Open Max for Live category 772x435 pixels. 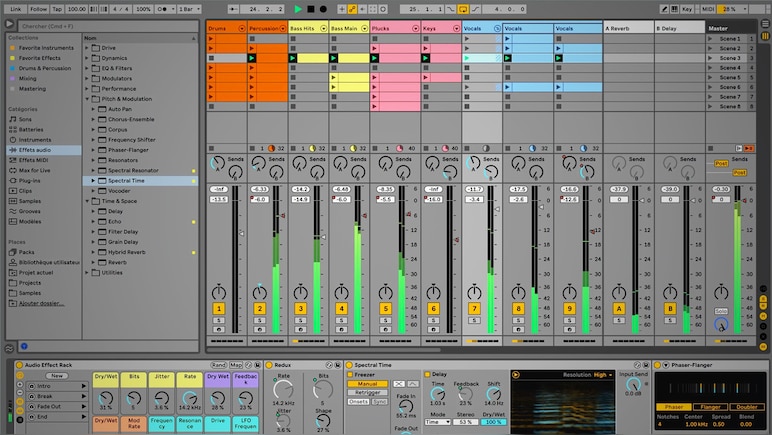(34, 170)
